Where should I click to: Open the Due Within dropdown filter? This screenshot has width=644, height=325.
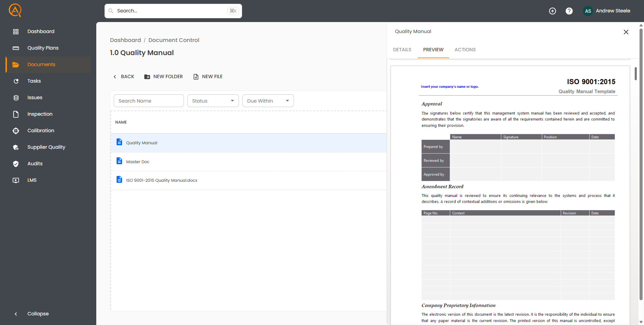(268, 101)
